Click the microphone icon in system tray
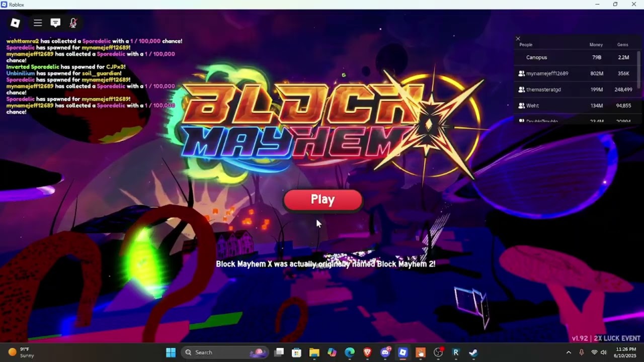 point(582,352)
